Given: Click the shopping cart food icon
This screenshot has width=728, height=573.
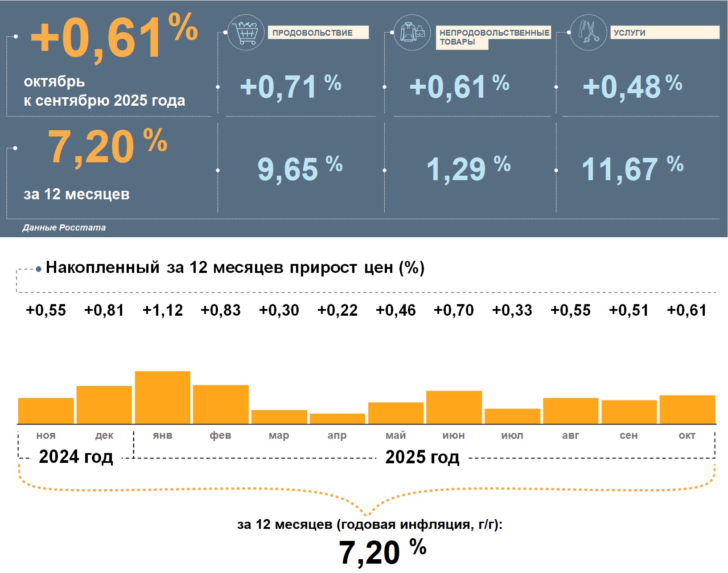Looking at the screenshot, I should point(246,32).
